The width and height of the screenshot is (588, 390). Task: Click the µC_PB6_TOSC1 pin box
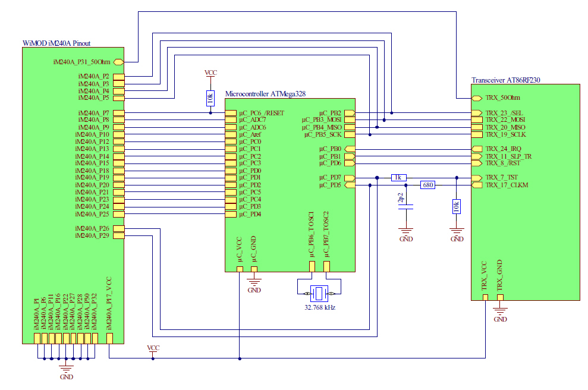click(312, 266)
